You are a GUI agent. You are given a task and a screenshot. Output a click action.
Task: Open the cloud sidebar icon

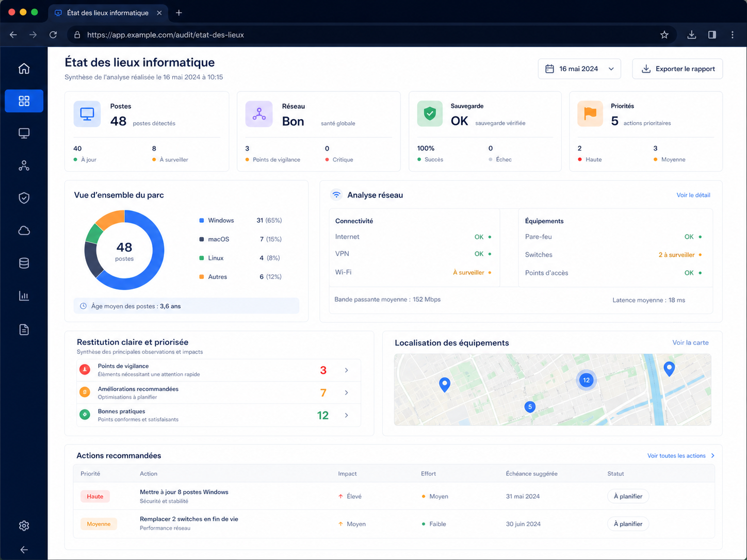[x=24, y=230]
